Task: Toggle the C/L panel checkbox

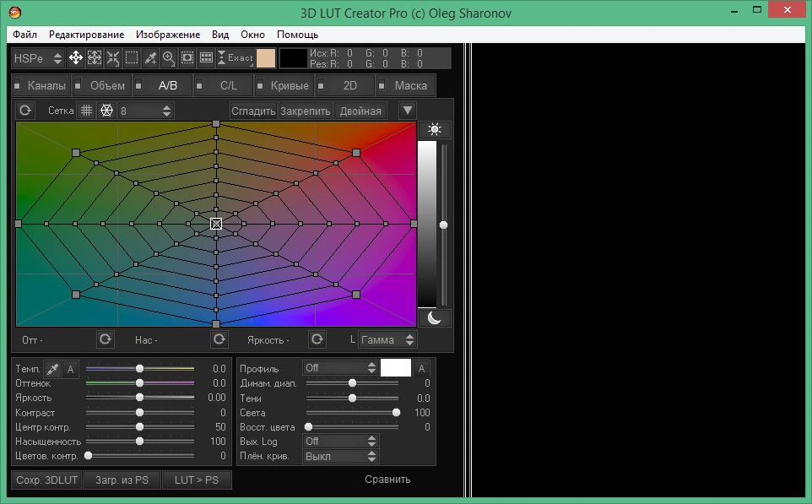Action: tap(199, 85)
